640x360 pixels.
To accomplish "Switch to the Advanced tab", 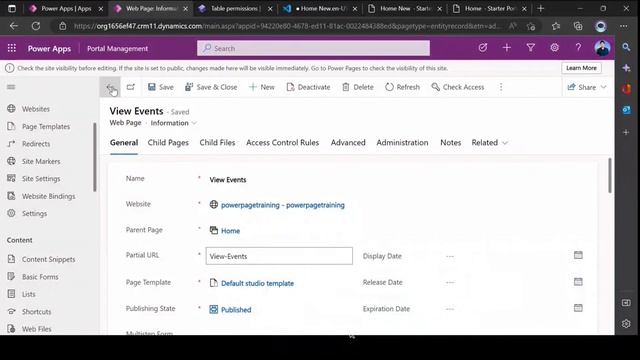I will pos(348,142).
